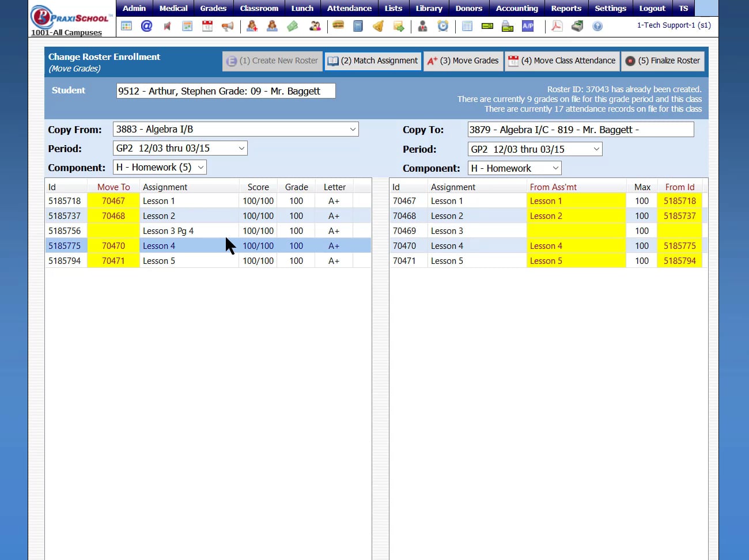Expand the Copy To Component dropdown
Image resolution: width=749 pixels, height=560 pixels.
click(515, 168)
